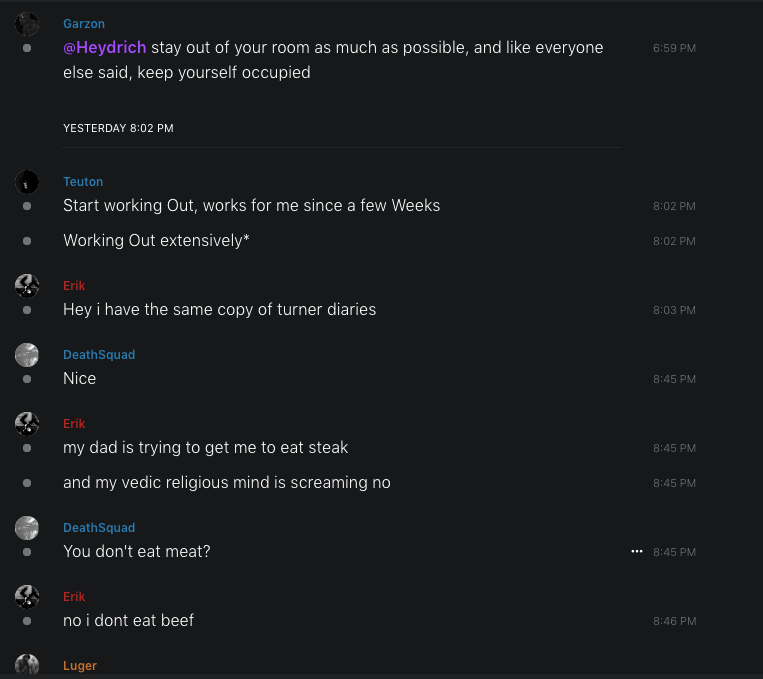
Task: Click the Luger username
Action: pyautogui.click(x=80, y=666)
